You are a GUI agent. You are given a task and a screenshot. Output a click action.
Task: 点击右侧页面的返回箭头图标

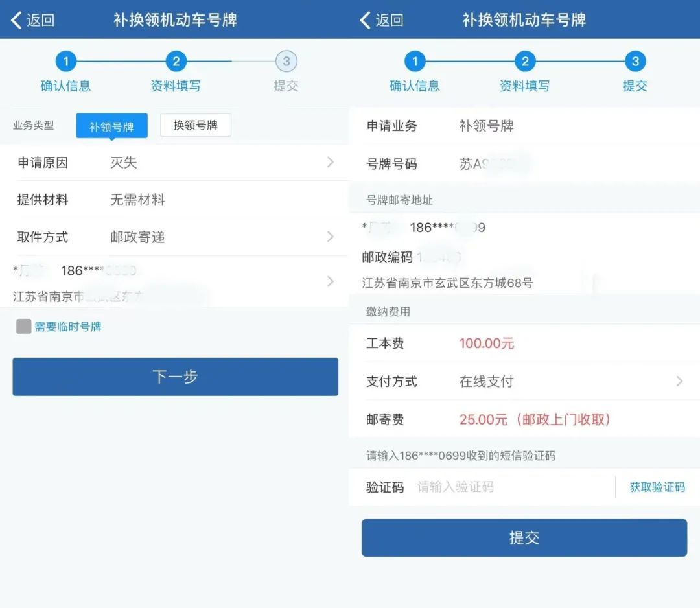pos(364,19)
